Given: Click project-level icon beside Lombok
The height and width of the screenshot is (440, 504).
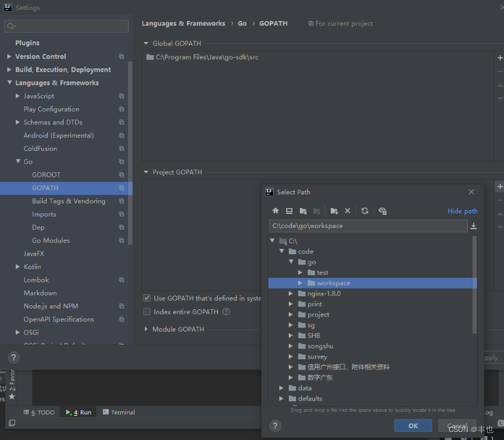Looking at the screenshot, I should (x=121, y=280).
